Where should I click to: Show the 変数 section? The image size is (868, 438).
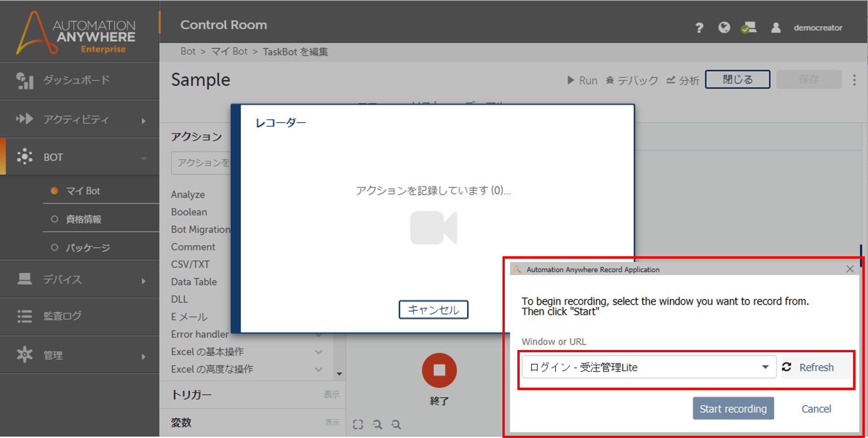(332, 422)
